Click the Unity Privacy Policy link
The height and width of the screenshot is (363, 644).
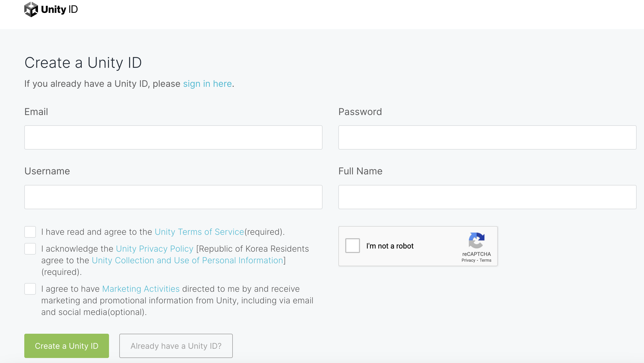[154, 249]
